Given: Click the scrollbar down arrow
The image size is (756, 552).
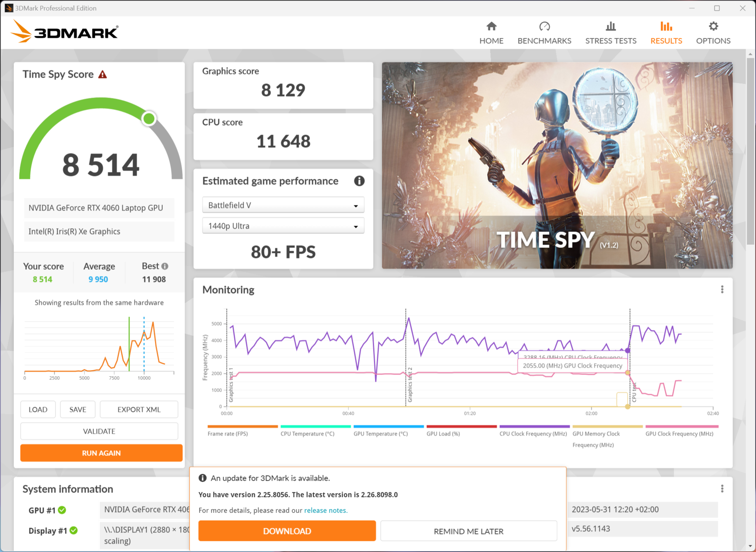Looking at the screenshot, I should coord(750,546).
